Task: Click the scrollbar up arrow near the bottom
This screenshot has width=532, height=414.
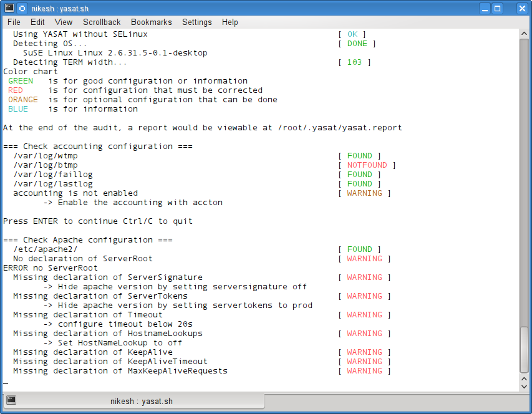Action: (x=524, y=378)
